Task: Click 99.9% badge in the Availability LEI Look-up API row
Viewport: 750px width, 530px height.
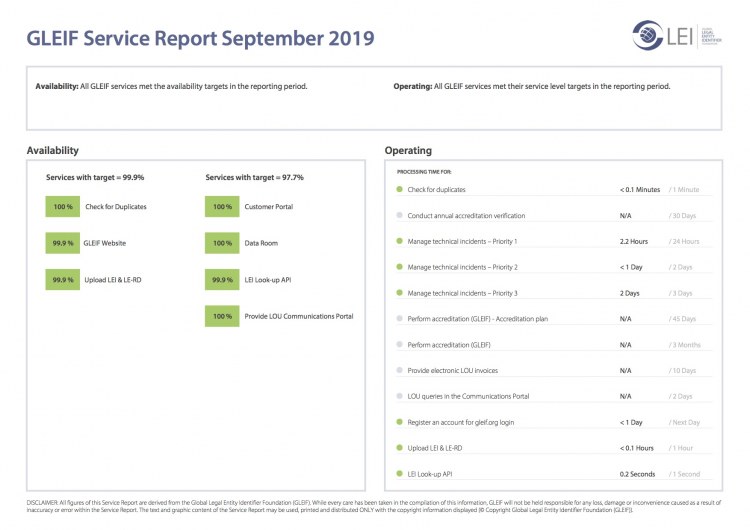Action: pyautogui.click(x=222, y=280)
